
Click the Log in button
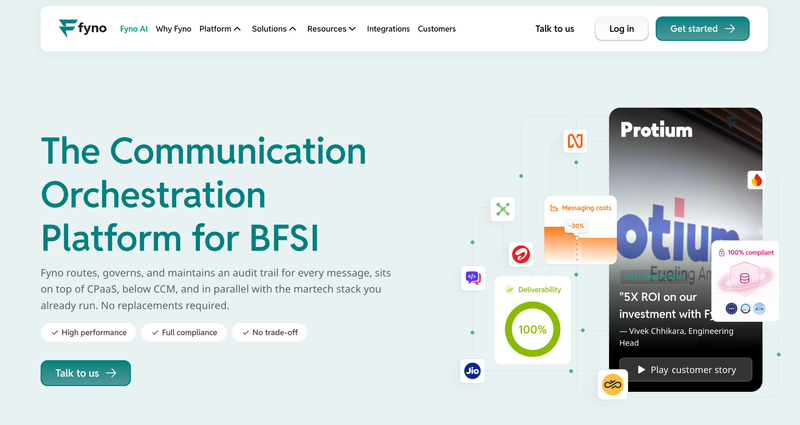(621, 29)
